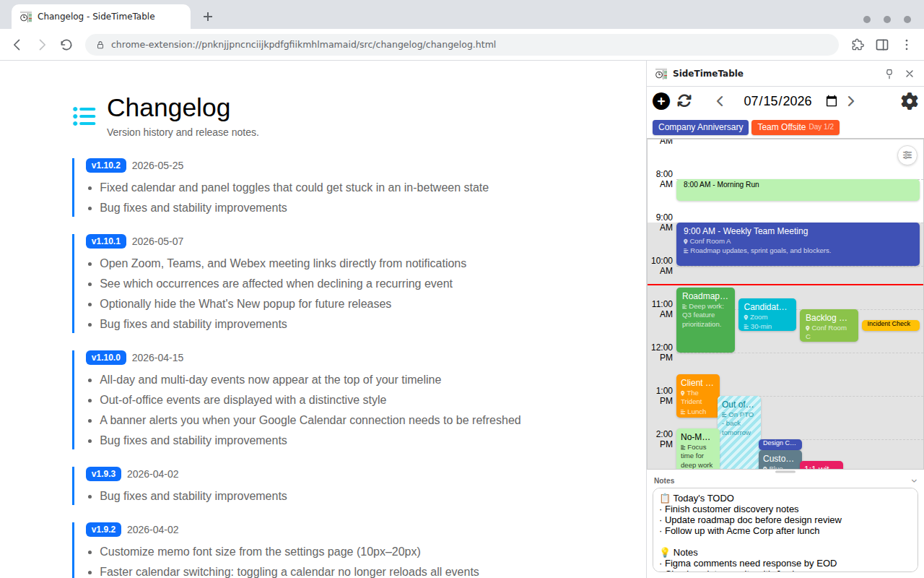Screen dimensions: 924x578
Task: Click the v1.9.2 version badge
Action: point(103,530)
